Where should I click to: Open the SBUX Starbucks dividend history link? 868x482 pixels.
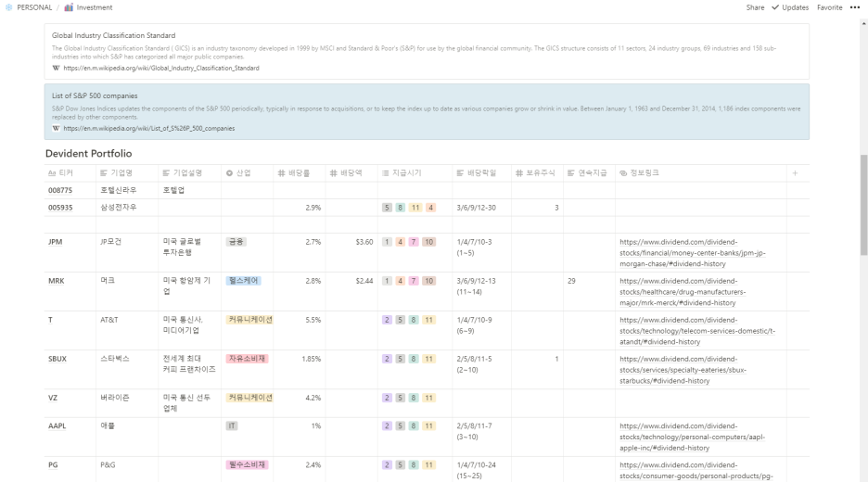(x=683, y=370)
